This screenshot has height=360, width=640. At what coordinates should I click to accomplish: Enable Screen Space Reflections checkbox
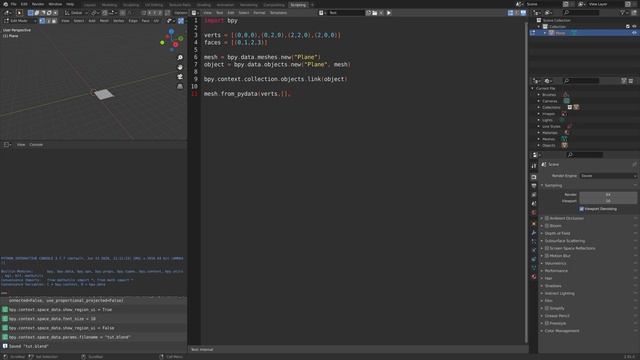(x=547, y=248)
